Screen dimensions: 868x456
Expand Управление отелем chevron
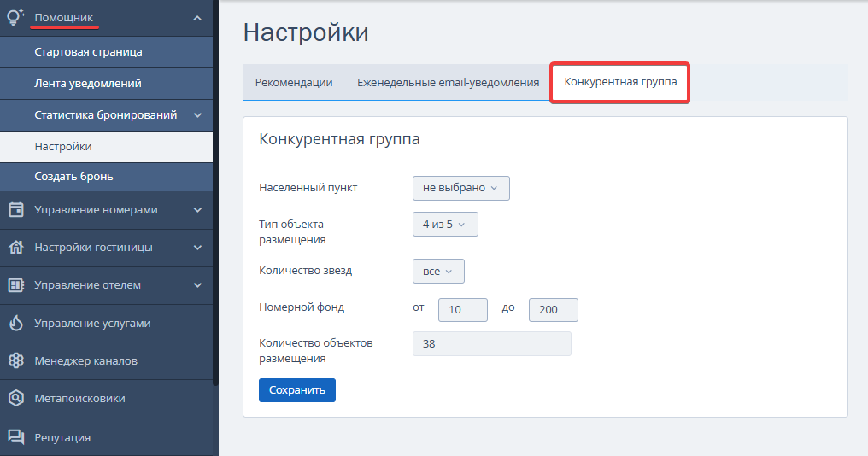(x=197, y=285)
